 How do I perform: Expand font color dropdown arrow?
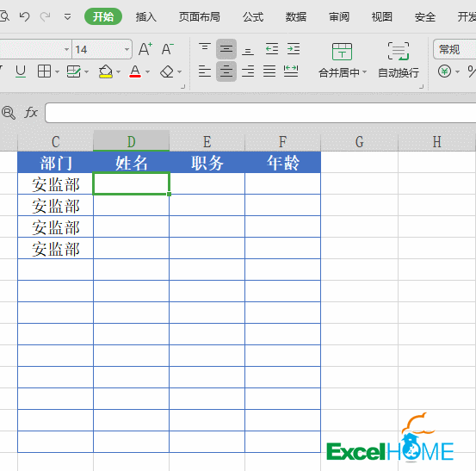tap(148, 72)
